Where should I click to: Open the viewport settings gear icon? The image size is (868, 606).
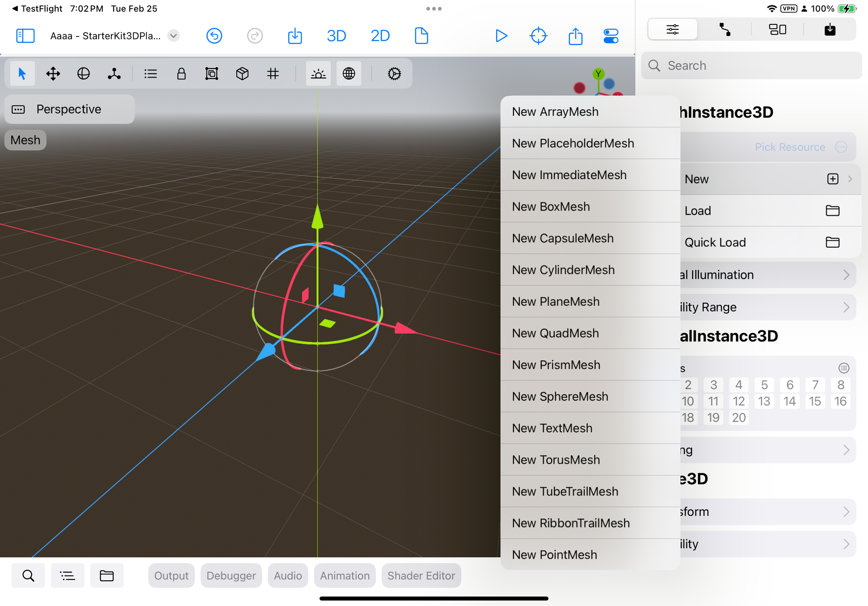click(394, 74)
